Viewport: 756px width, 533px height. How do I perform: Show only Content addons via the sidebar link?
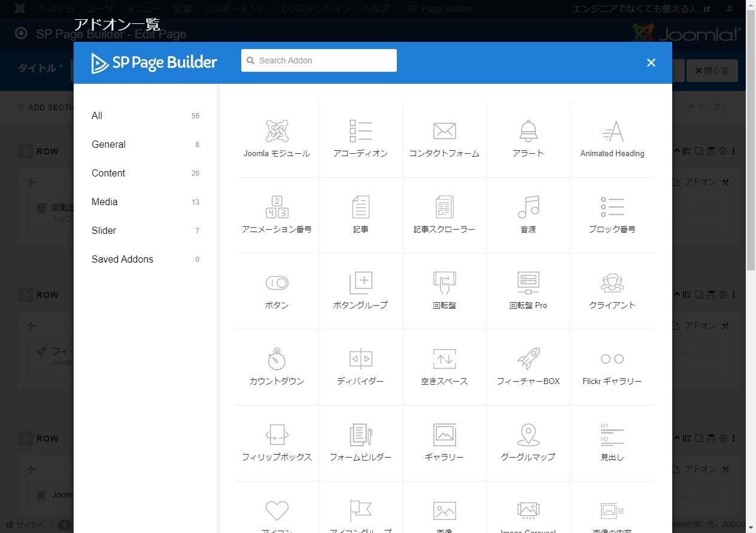point(108,173)
